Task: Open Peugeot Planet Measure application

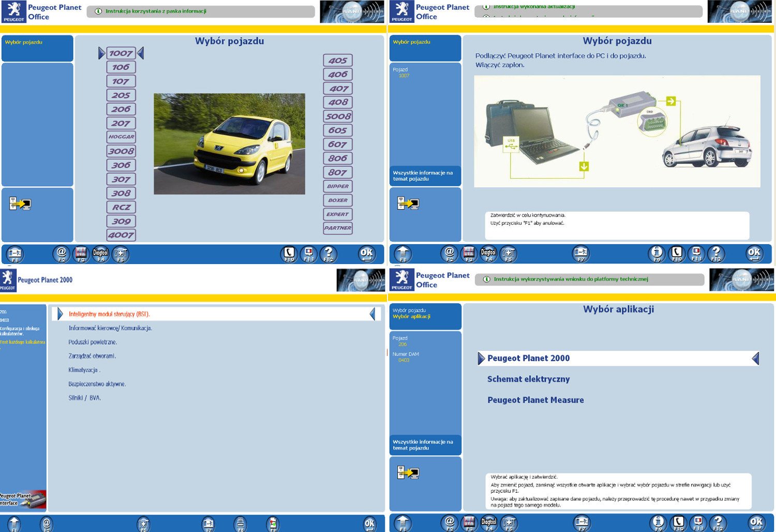Action: (x=535, y=400)
